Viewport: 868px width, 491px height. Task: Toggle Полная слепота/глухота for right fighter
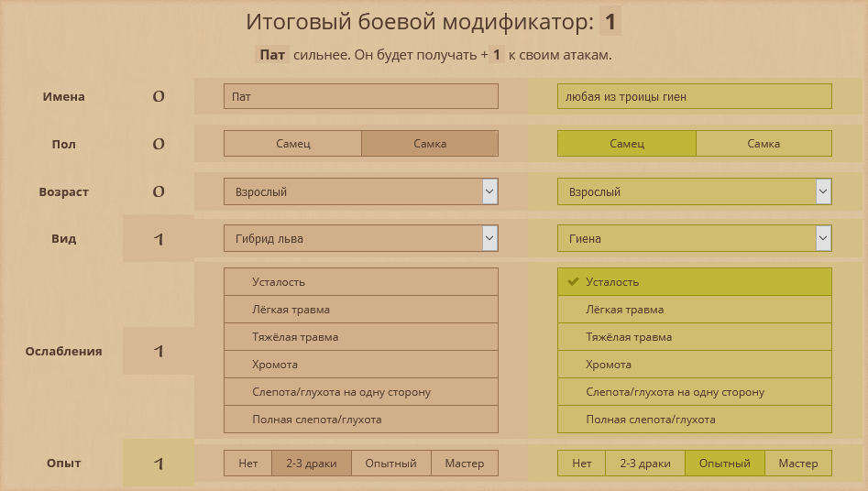[694, 419]
